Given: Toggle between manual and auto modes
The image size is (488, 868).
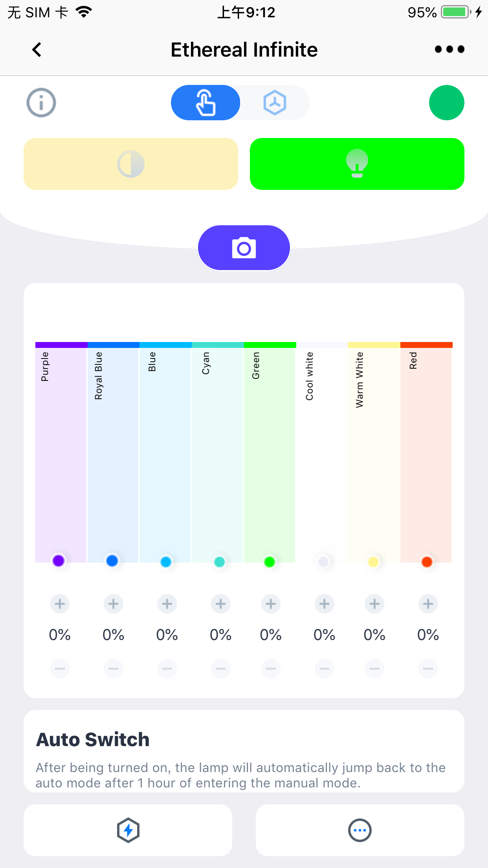Looking at the screenshot, I should pos(240,102).
